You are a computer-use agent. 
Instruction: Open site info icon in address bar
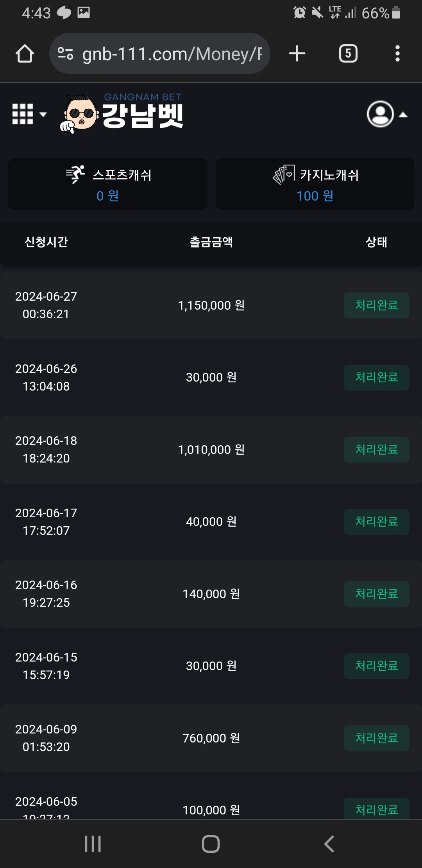[x=65, y=54]
